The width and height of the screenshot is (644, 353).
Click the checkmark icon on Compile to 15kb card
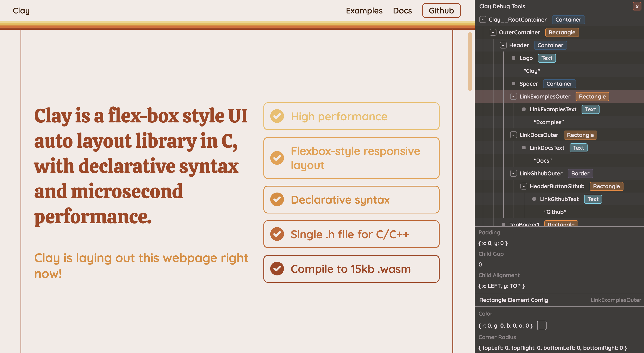277,269
